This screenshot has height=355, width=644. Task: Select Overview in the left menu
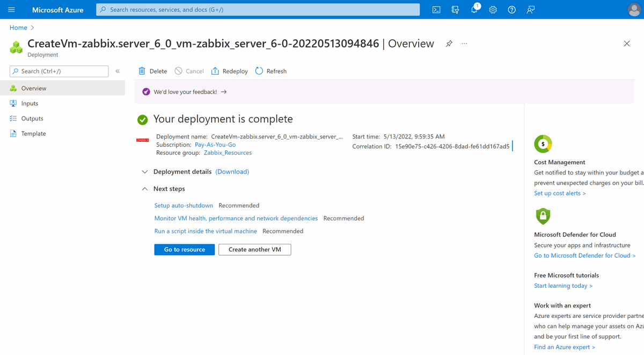pyautogui.click(x=62, y=88)
